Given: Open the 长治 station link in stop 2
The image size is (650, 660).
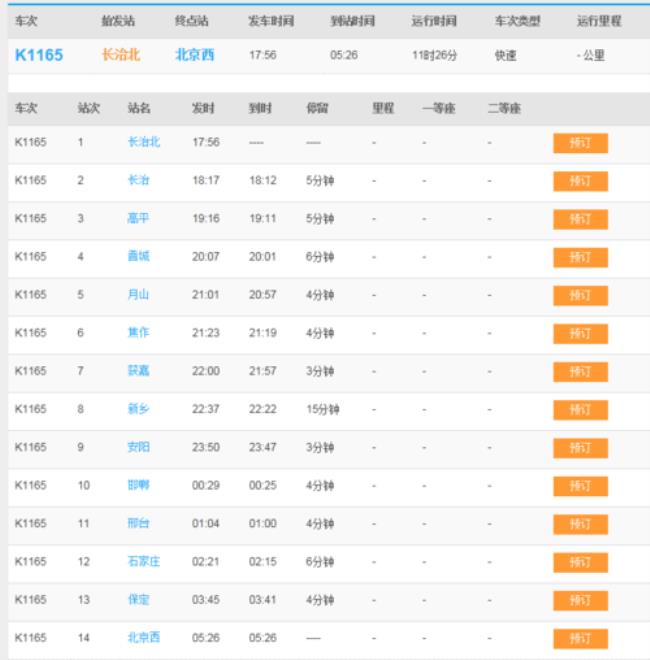Looking at the screenshot, I should (x=139, y=180).
